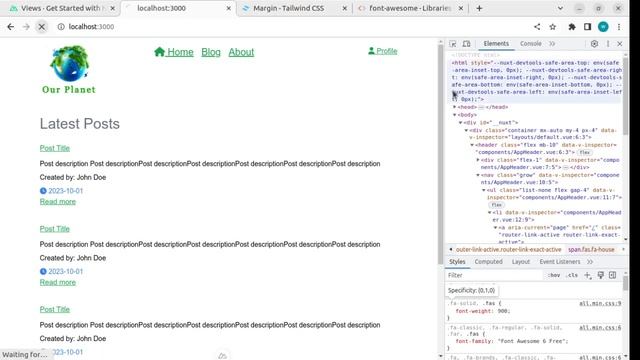Close the localhost:3000 browser tab
640x360 pixels.
[229, 8]
